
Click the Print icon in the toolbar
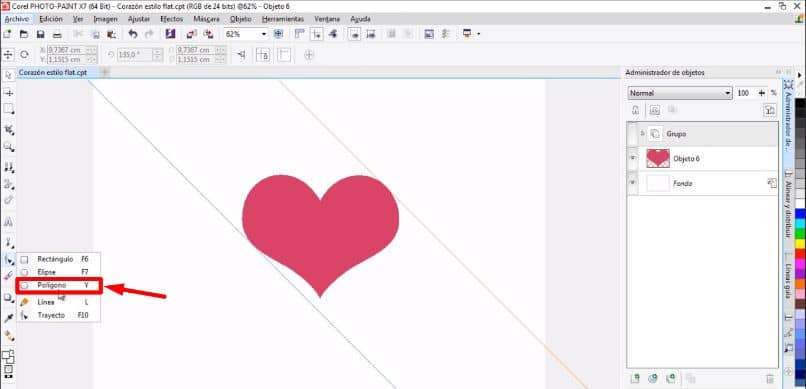coord(58,34)
